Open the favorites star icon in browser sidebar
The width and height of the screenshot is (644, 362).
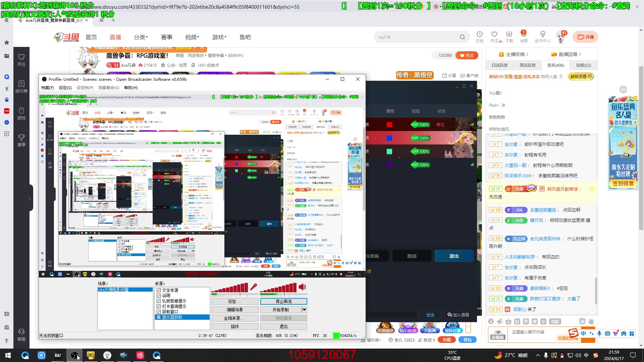tap(7, 43)
